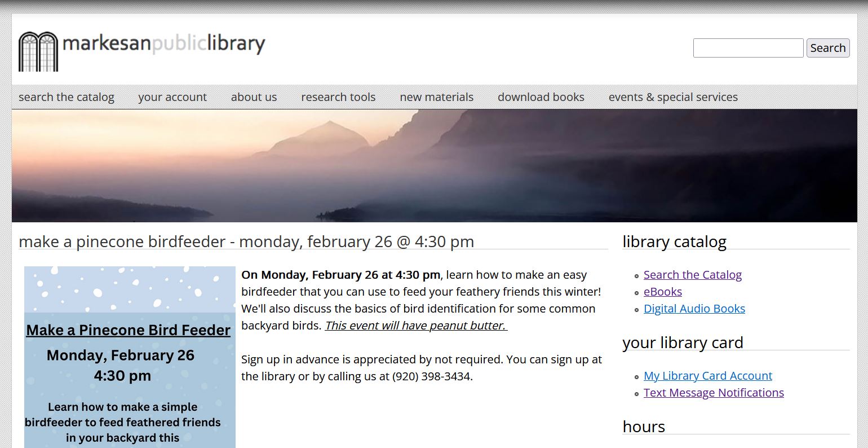This screenshot has width=868, height=448.
Task: Follow the eBooks link
Action: [x=662, y=292]
